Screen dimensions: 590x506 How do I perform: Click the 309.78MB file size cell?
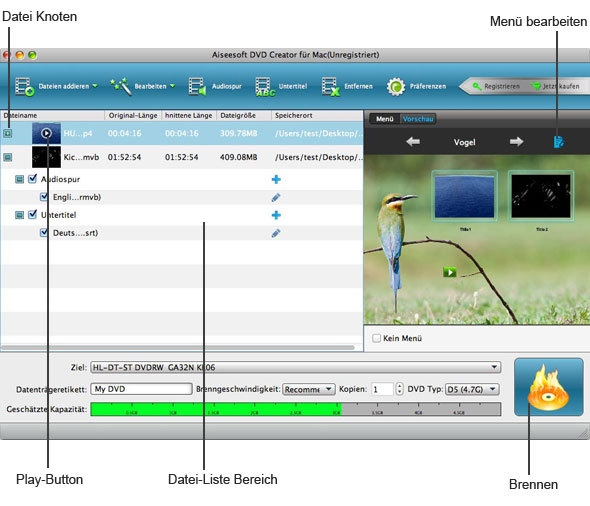(239, 133)
